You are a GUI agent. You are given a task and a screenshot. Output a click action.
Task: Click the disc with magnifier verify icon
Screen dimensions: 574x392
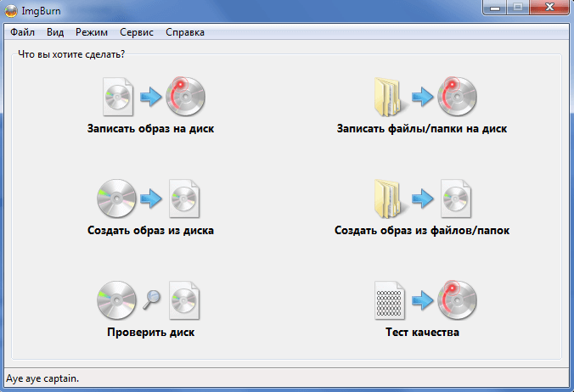[150, 299]
